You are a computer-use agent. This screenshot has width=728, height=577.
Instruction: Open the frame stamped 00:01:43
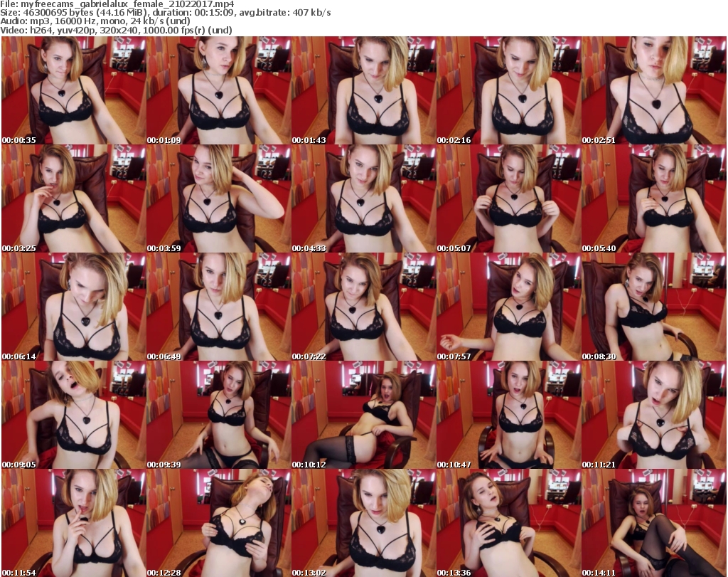point(363,90)
